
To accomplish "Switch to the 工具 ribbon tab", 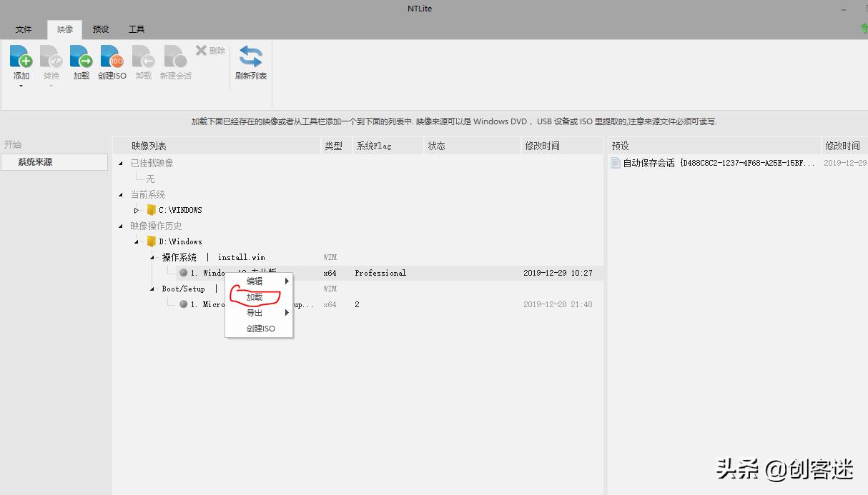I will [x=136, y=29].
